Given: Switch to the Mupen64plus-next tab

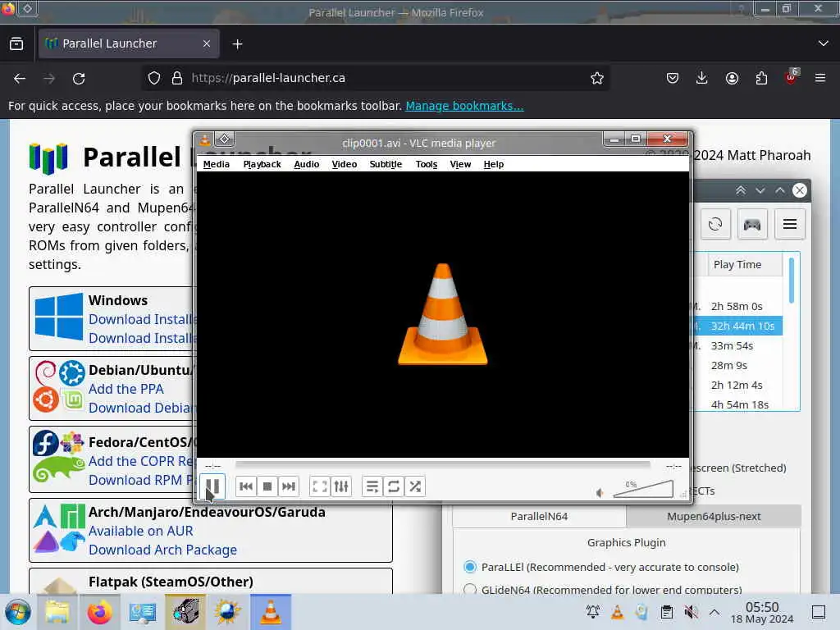Looking at the screenshot, I should point(714,517).
